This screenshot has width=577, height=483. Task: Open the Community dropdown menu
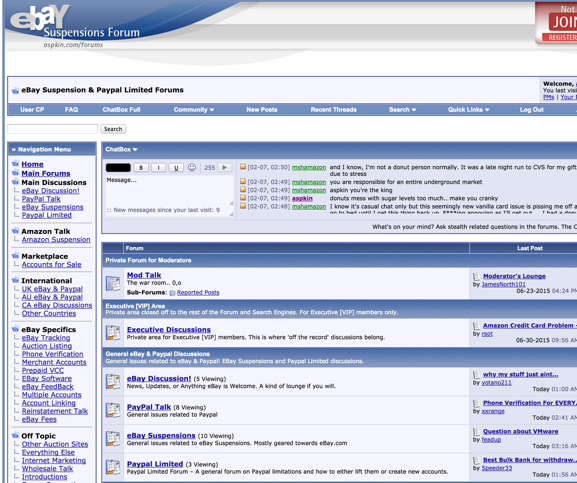click(x=194, y=110)
